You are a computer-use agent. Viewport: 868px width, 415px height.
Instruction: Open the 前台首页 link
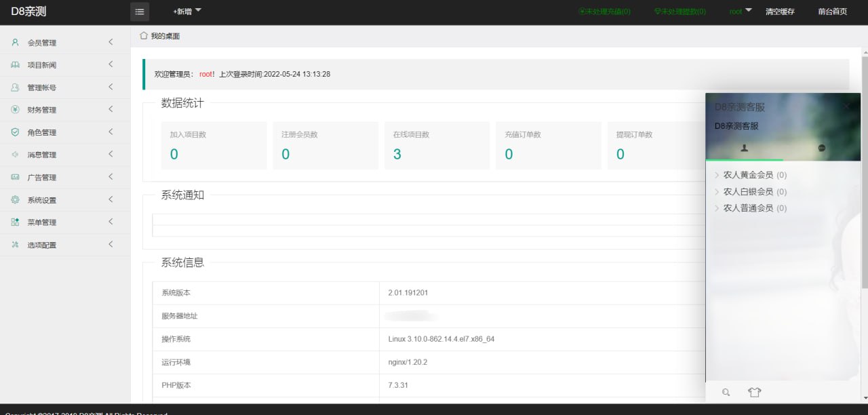click(x=833, y=12)
